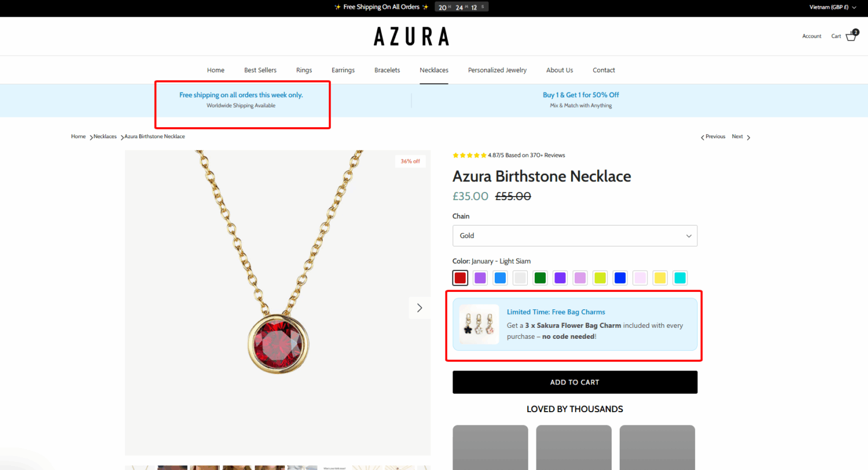Viewport: 868px width, 470px height.
Task: Click the Sakura Flower Bag Charm image
Action: point(479,324)
